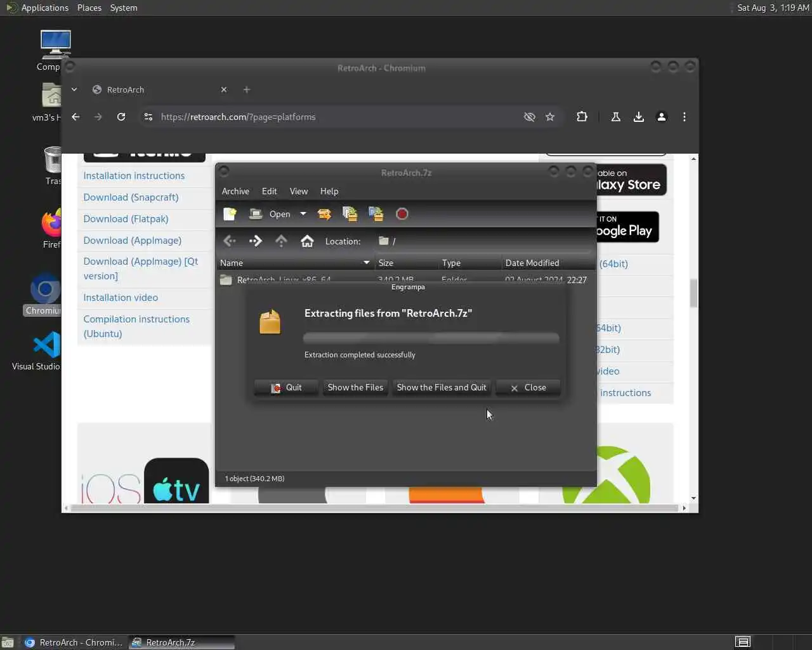Bookmark this page with star icon

(550, 117)
